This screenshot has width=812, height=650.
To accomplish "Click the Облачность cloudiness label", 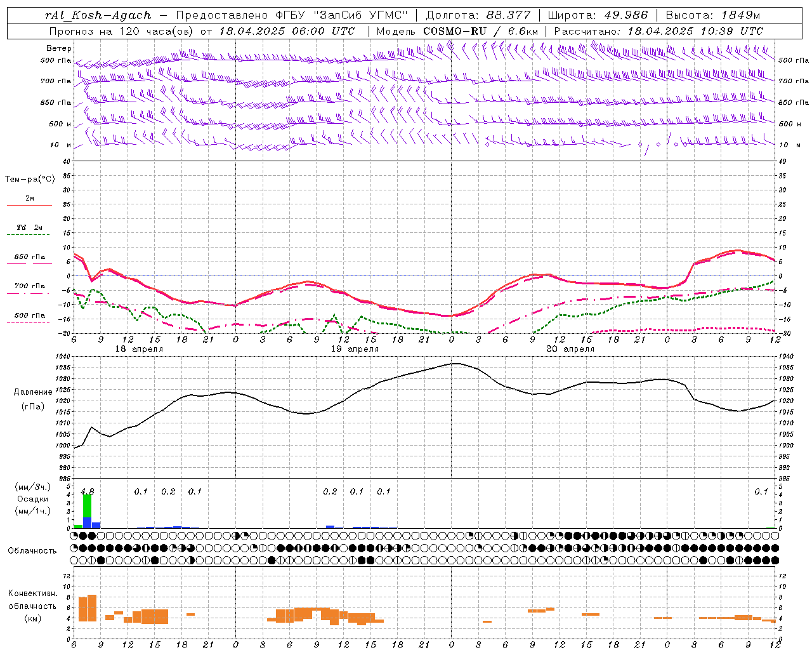I will [x=32, y=551].
